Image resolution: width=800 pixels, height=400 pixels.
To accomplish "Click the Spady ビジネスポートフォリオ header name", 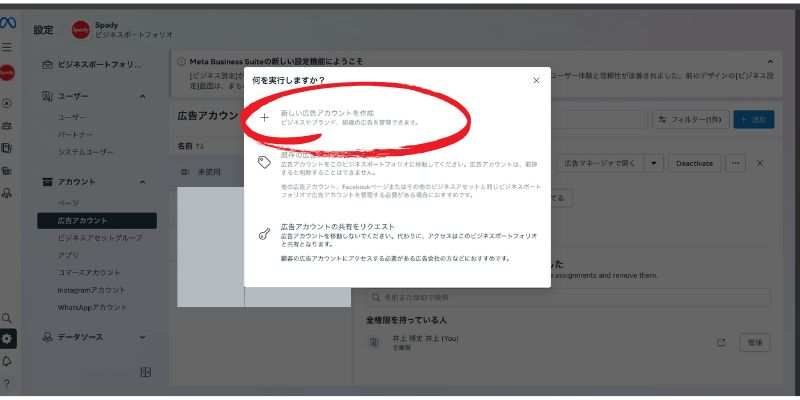I will pyautogui.click(x=133, y=30).
